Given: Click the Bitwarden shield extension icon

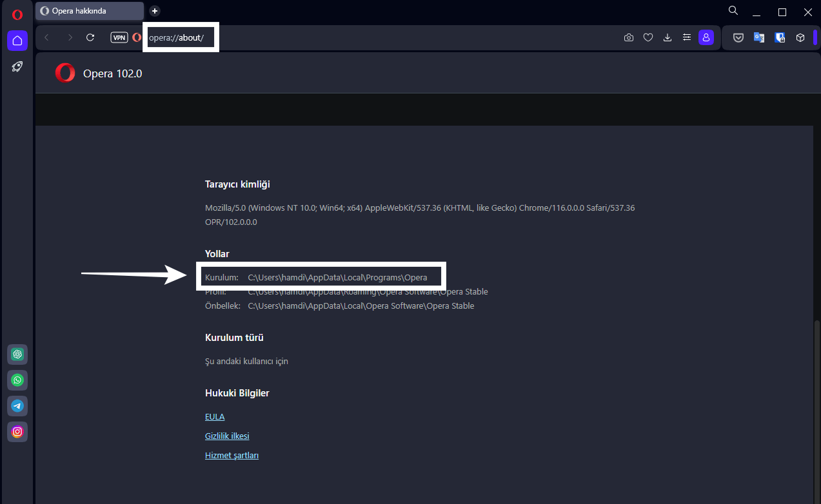Looking at the screenshot, I should [780, 37].
